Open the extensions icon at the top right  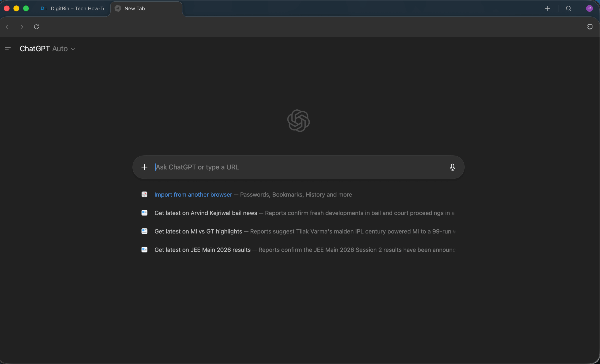coord(590,27)
